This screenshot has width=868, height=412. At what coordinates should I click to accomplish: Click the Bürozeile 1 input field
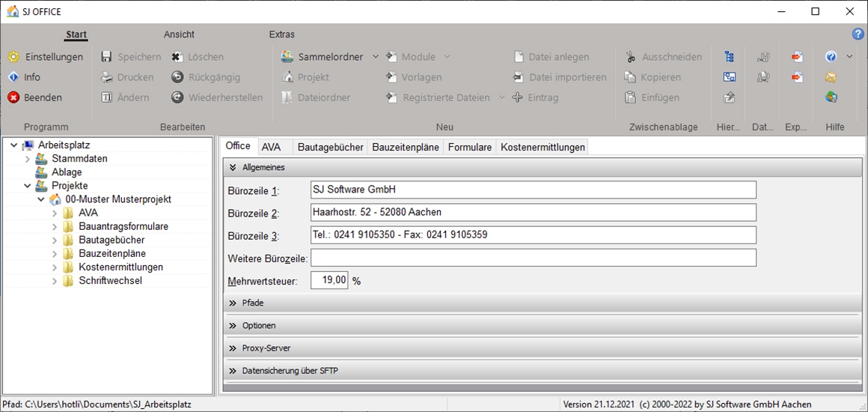click(533, 190)
